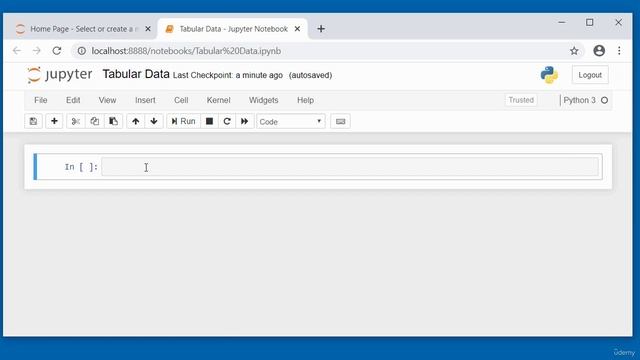Move selected cell up arrow
This screenshot has width=640, height=360.
pos(136,121)
